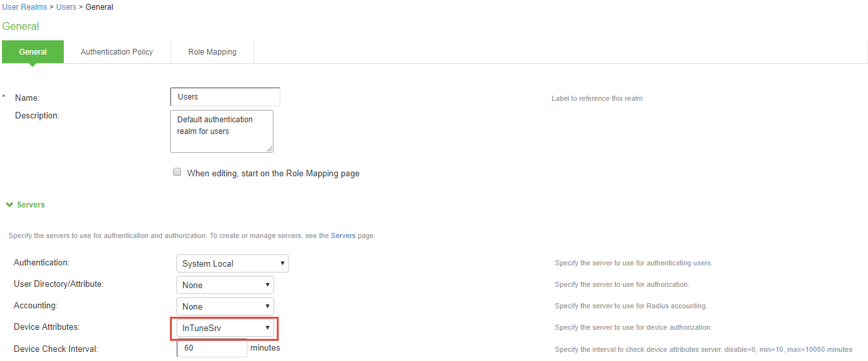Open the Servers page link
The width and height of the screenshot is (868, 361).
coord(343,235)
